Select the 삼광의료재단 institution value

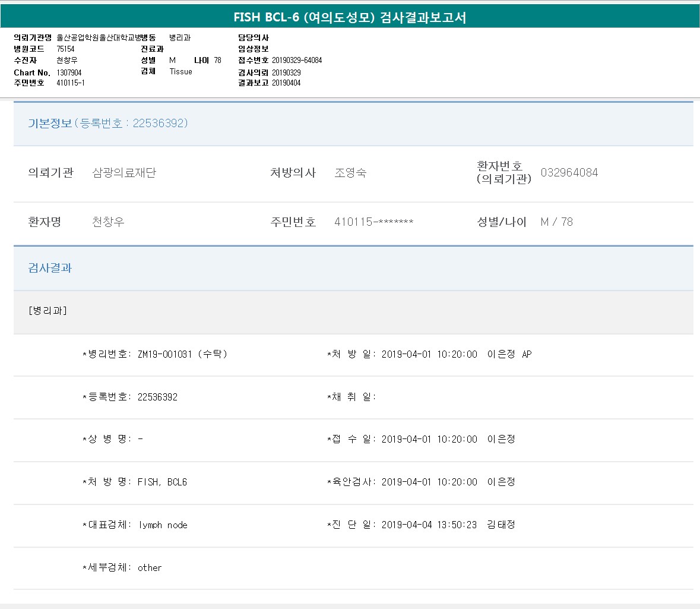[124, 173]
